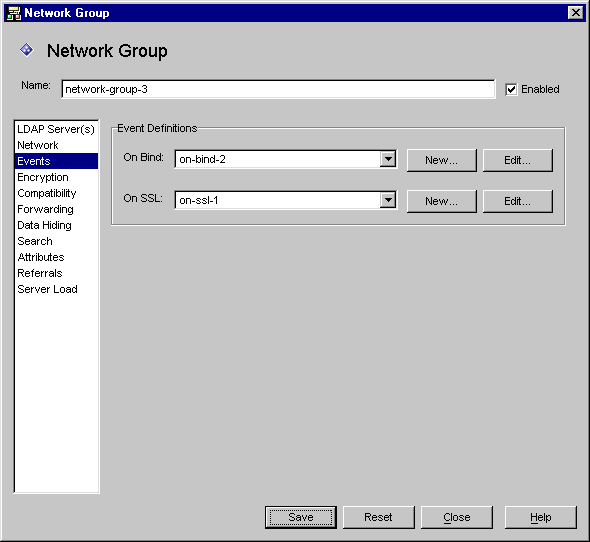This screenshot has width=590, height=542.
Task: Open the On Bind dropdown arrow
Action: click(x=388, y=159)
